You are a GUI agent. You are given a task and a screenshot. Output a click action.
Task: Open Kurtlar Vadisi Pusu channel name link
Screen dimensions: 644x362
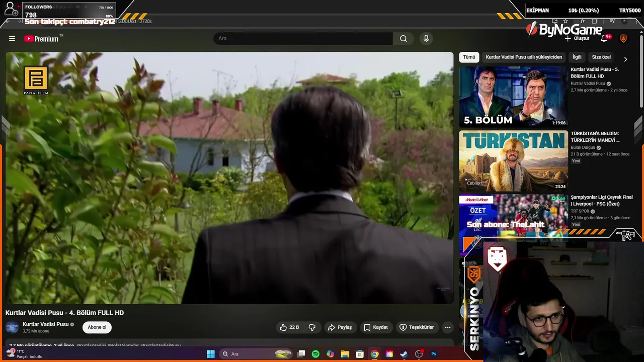coord(46,324)
